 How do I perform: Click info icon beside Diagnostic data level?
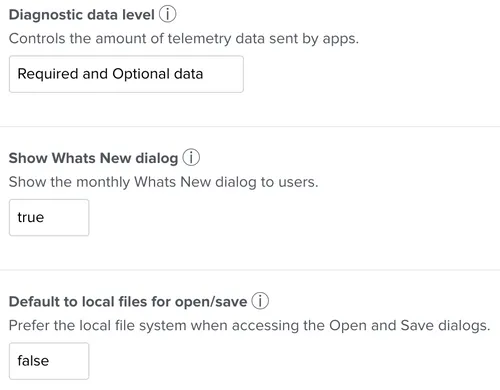click(x=167, y=14)
